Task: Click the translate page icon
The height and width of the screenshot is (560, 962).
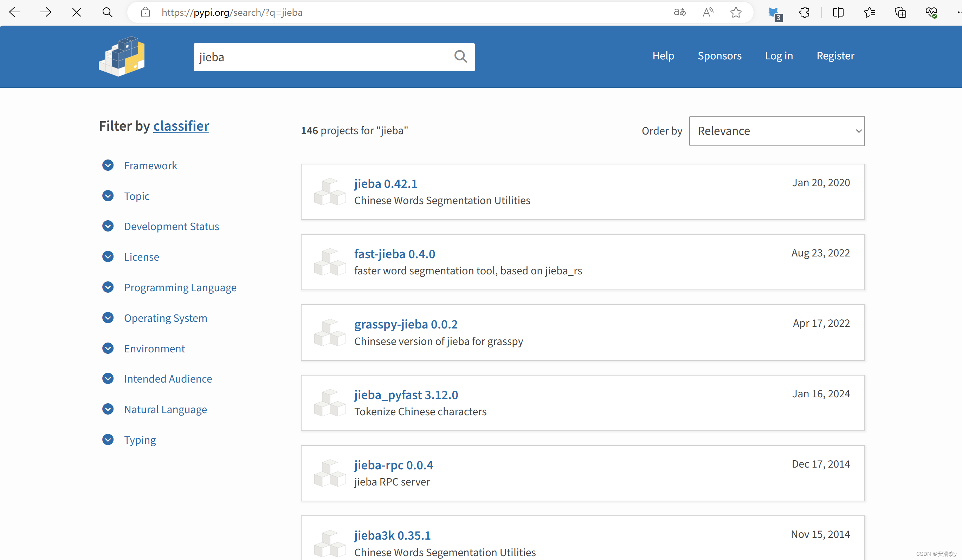Action: pos(679,12)
